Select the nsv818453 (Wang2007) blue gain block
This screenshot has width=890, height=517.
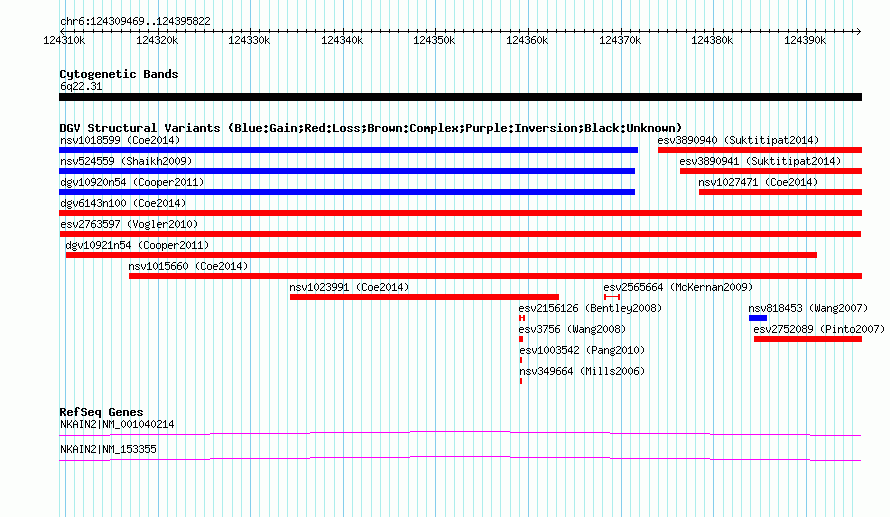[x=758, y=318]
